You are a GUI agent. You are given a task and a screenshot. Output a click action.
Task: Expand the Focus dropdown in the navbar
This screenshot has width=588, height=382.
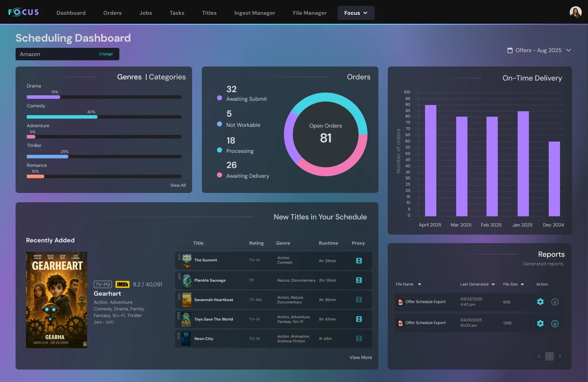pyautogui.click(x=356, y=13)
